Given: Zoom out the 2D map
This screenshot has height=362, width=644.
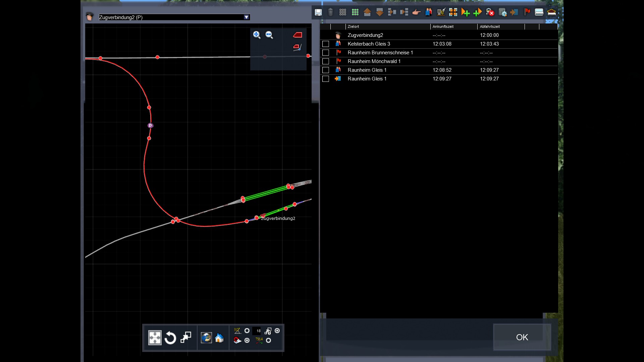Looking at the screenshot, I should pos(269,35).
